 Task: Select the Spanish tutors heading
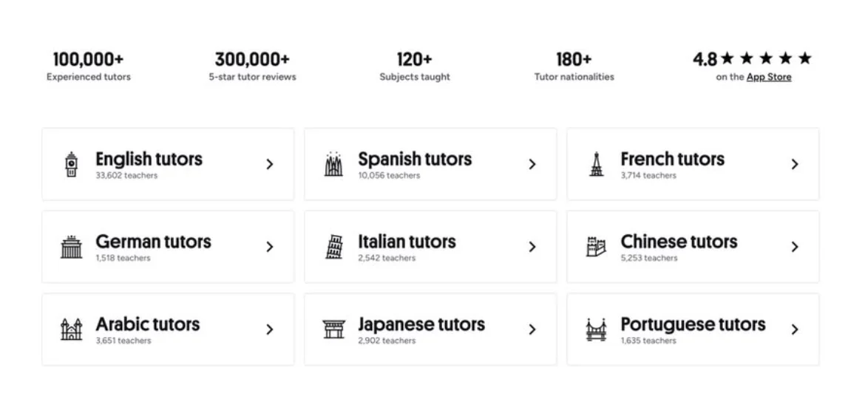point(414,159)
